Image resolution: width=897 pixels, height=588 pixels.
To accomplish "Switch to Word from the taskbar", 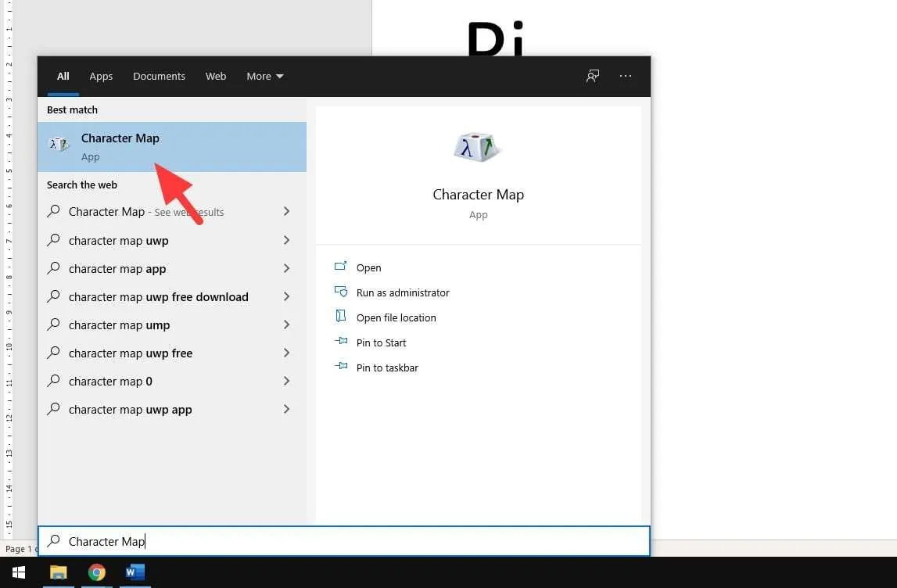I will [135, 572].
